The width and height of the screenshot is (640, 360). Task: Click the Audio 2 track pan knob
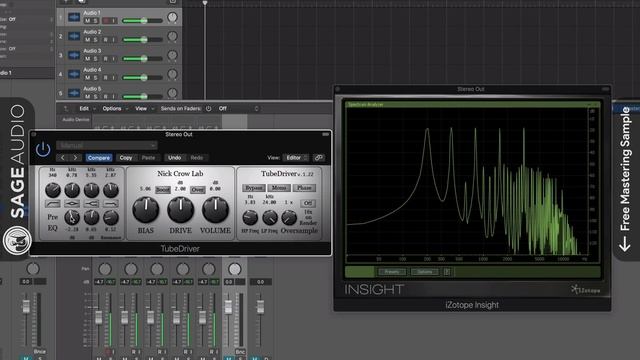[172, 36]
